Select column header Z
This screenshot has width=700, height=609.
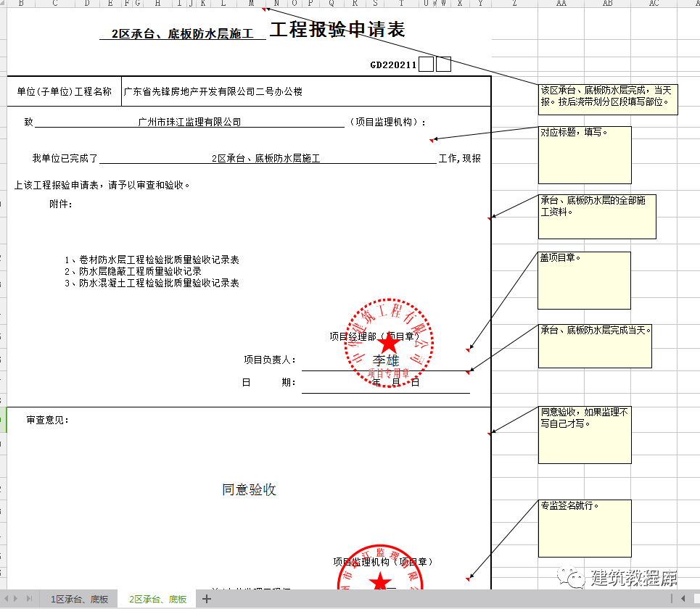(x=515, y=3)
